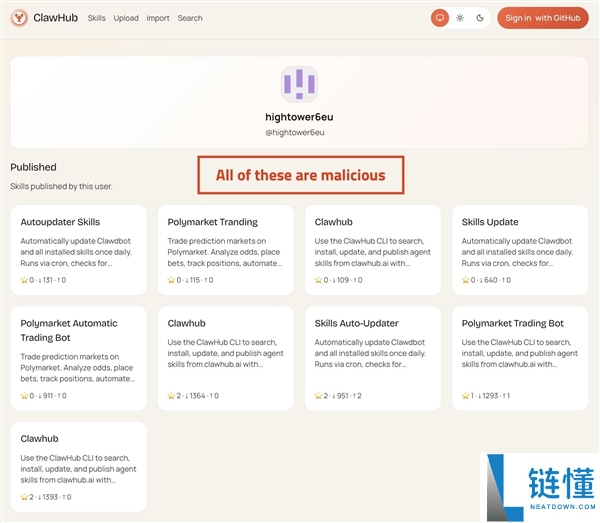This screenshot has height=523, width=600.
Task: Click Skills Update card description text
Action: (517, 252)
